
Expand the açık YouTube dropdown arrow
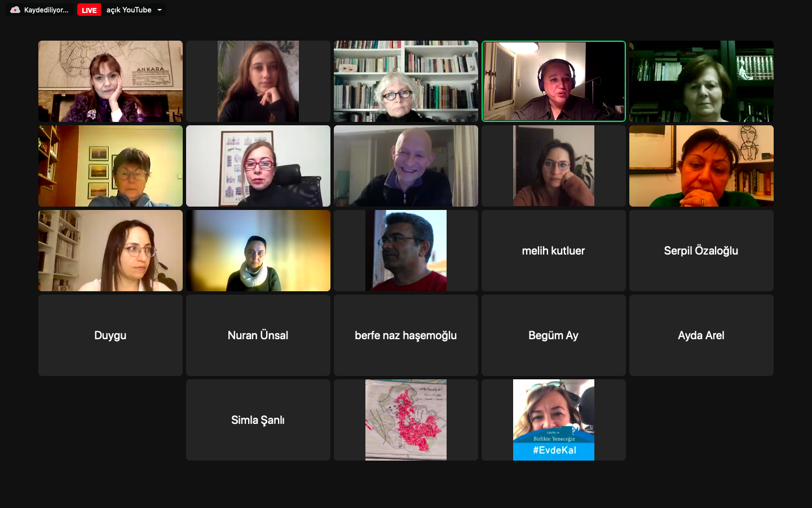point(160,10)
